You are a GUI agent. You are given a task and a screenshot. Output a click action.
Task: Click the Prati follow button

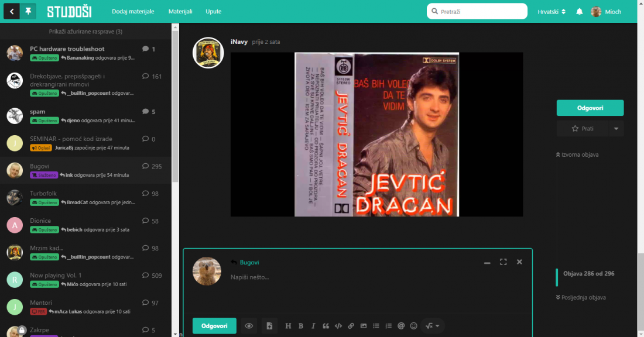(583, 129)
